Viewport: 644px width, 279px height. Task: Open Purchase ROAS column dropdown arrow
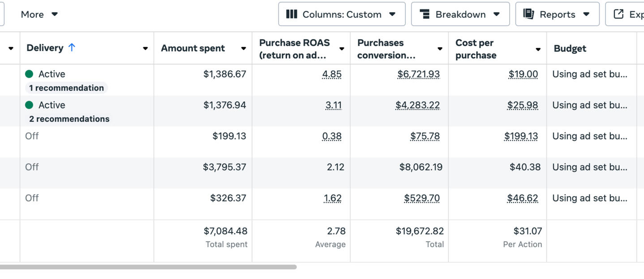pyautogui.click(x=342, y=49)
